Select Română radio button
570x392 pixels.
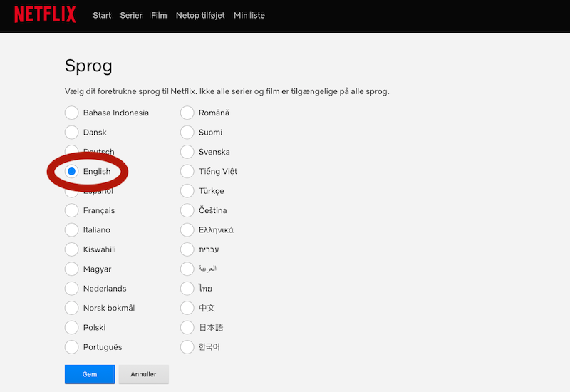[187, 113]
